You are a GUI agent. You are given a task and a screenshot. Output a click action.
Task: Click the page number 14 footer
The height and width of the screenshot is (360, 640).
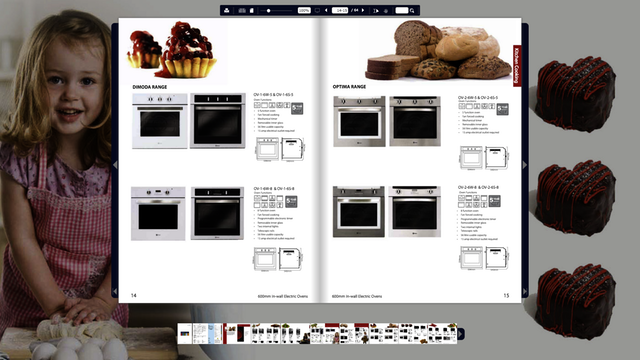(133, 296)
